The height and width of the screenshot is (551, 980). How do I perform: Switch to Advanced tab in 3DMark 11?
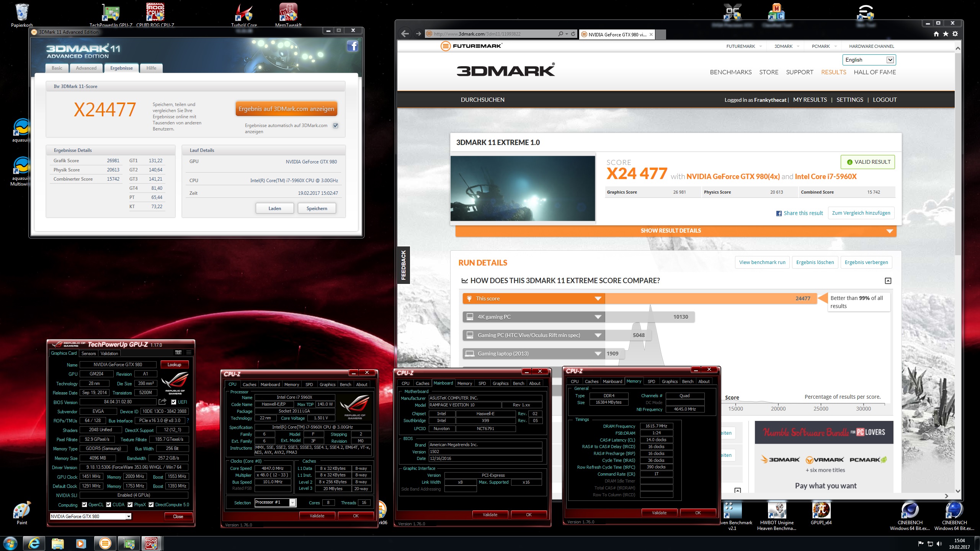(86, 68)
